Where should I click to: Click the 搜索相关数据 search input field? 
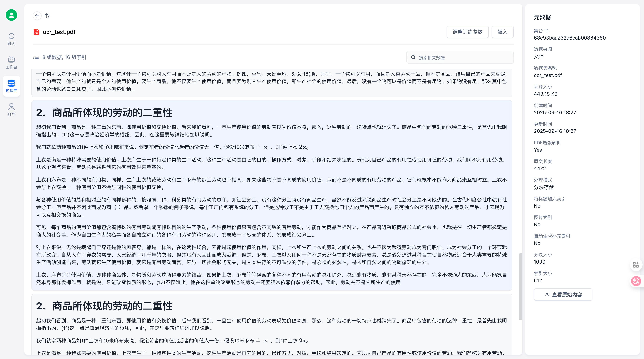460,57
